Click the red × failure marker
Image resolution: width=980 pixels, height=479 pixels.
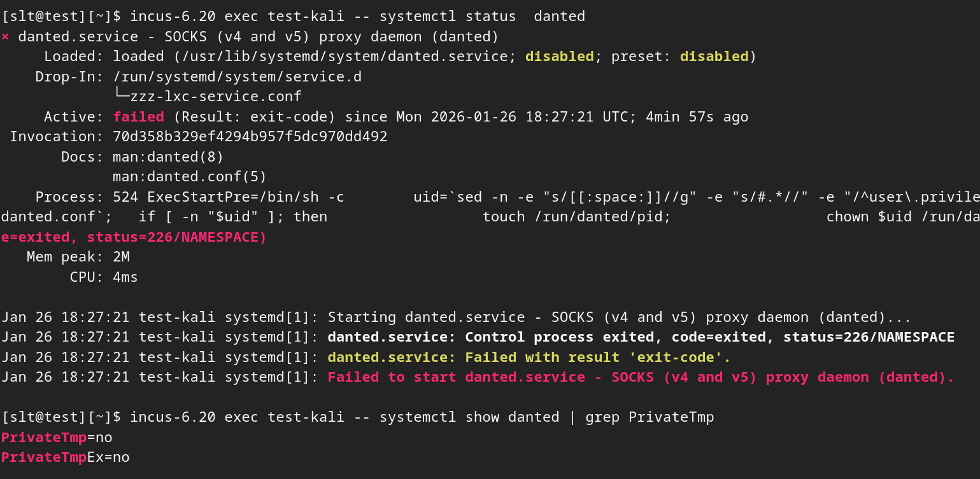(5, 37)
